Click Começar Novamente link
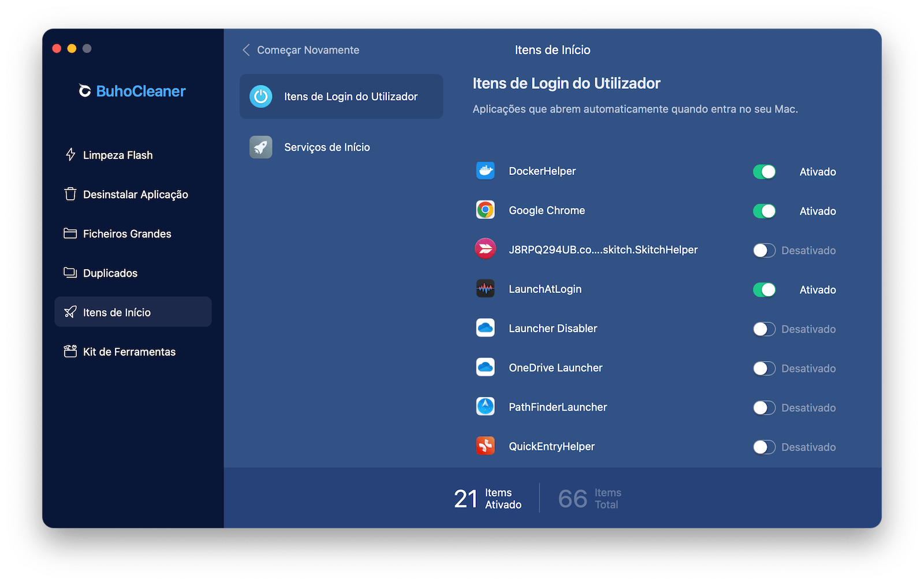924x584 pixels. click(x=308, y=50)
